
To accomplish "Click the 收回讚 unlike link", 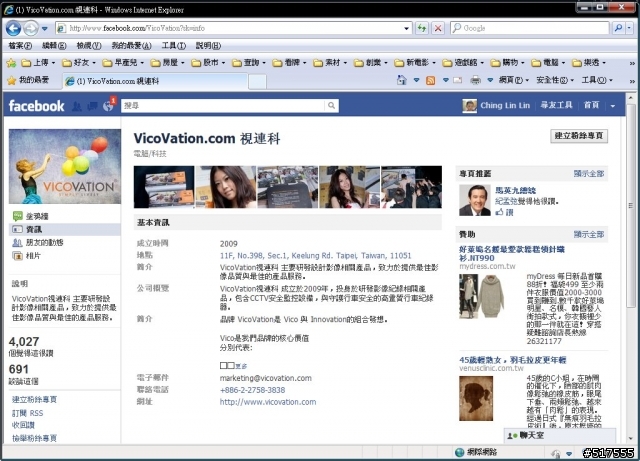I will click(23, 425).
